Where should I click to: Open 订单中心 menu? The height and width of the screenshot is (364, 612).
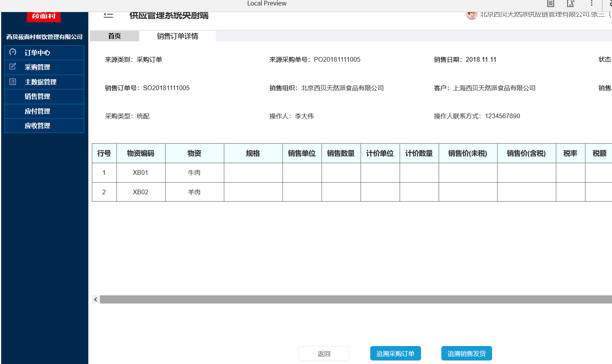tap(44, 53)
